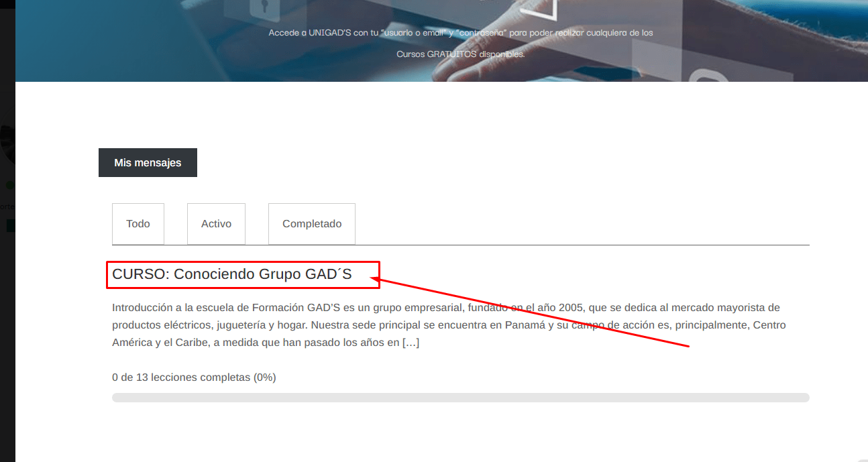868x462 pixels.
Task: Open the Mis mensajes button
Action: (148, 163)
